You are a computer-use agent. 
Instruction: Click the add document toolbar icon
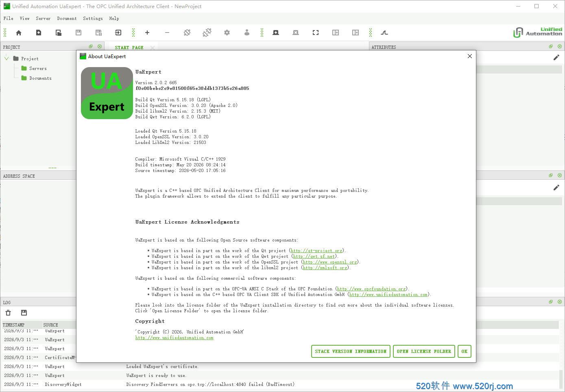point(276,33)
